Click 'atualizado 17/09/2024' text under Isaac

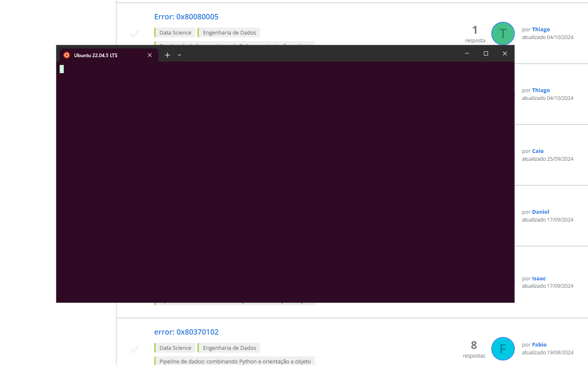(x=548, y=286)
